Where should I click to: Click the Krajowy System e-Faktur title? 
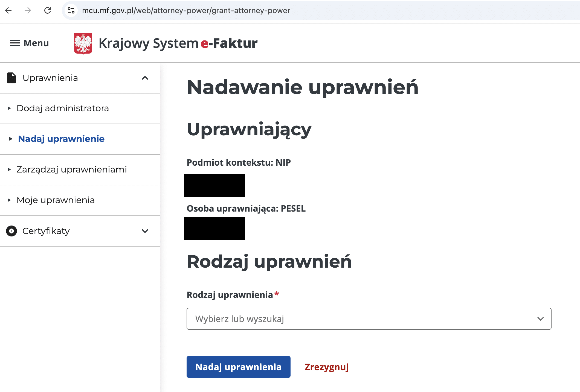coord(178,43)
